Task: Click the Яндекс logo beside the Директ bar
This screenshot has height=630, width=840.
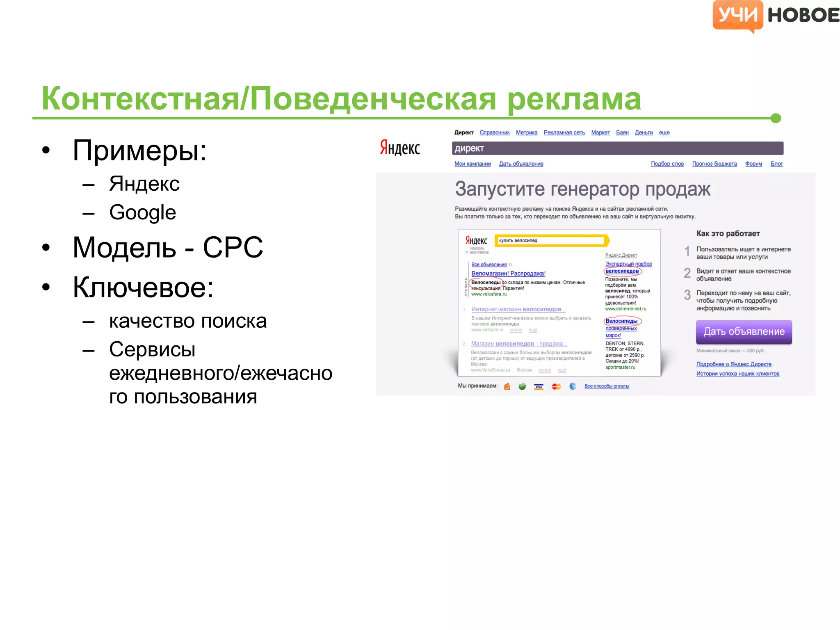Action: pos(400,148)
